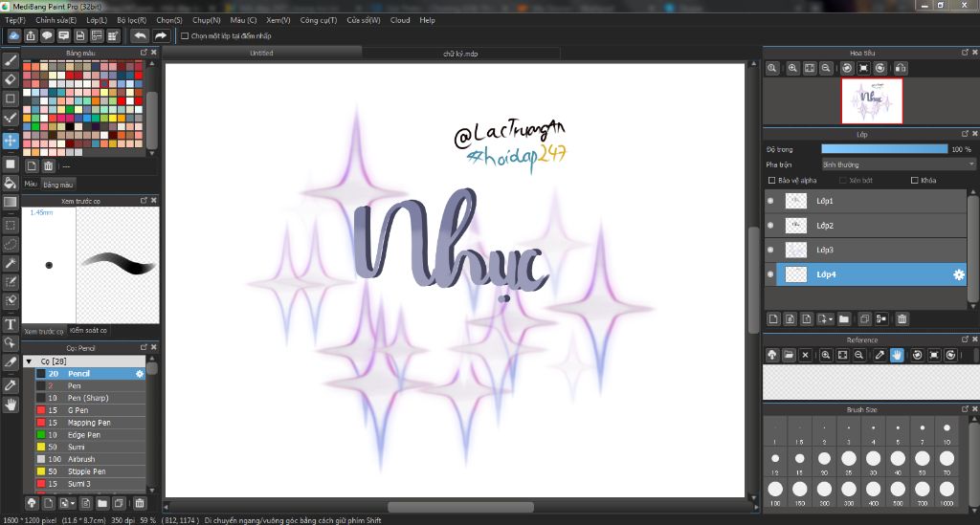Click the cloud save icon in top toolbar

pyautogui.click(x=13, y=35)
